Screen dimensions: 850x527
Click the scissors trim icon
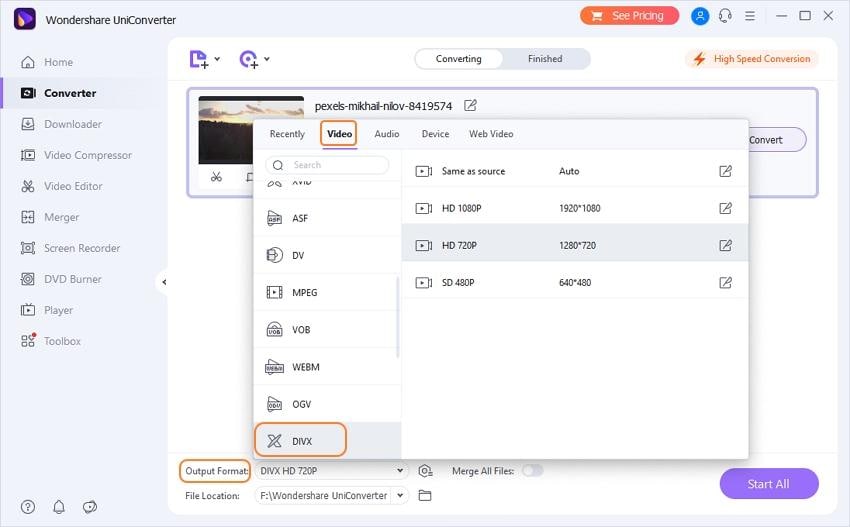pos(216,177)
